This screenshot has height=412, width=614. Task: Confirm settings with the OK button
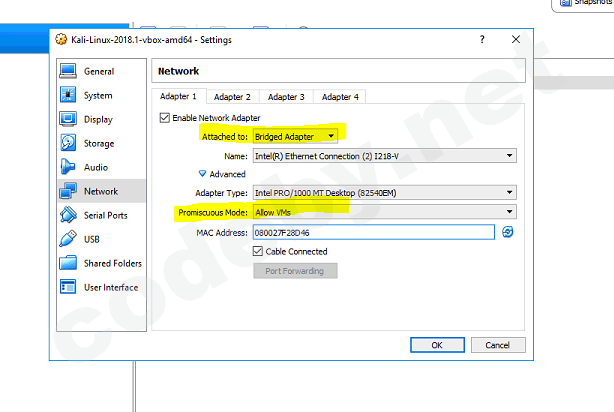point(437,345)
